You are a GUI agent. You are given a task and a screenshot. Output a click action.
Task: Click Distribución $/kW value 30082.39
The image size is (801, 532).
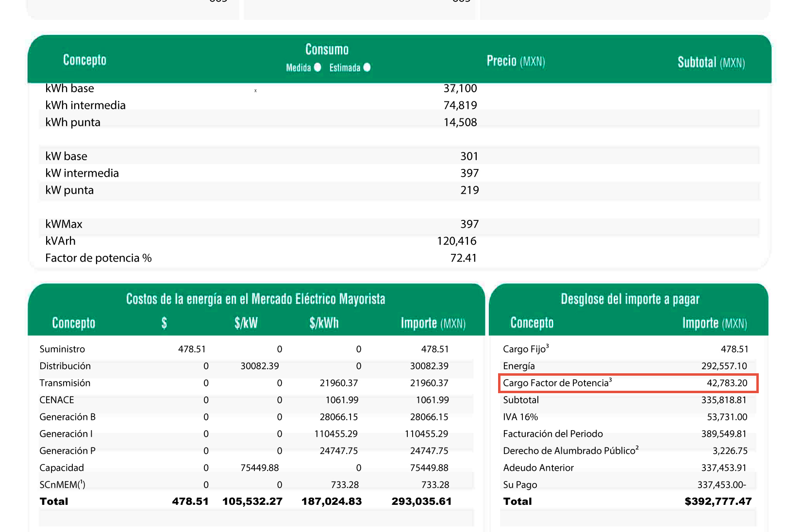click(260, 366)
